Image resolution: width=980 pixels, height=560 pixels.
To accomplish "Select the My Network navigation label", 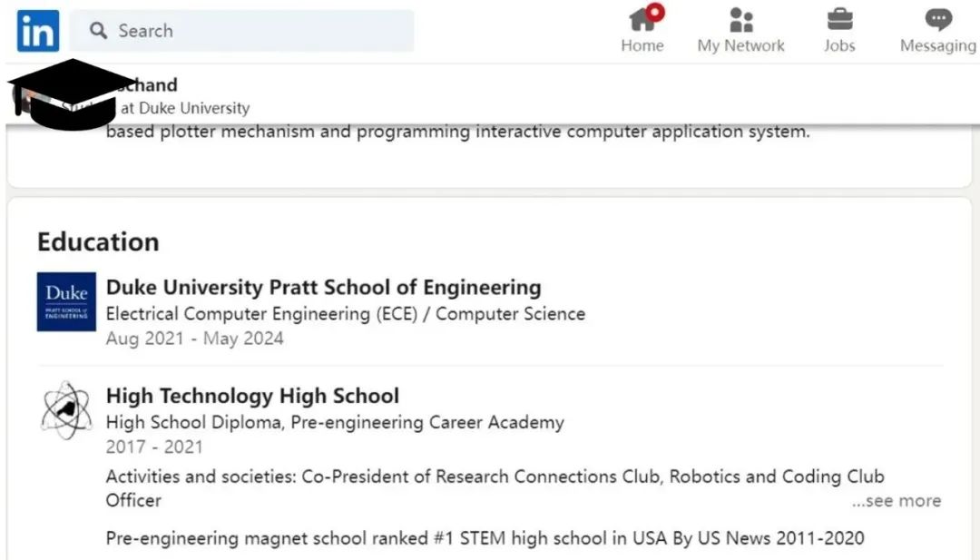I will [740, 45].
